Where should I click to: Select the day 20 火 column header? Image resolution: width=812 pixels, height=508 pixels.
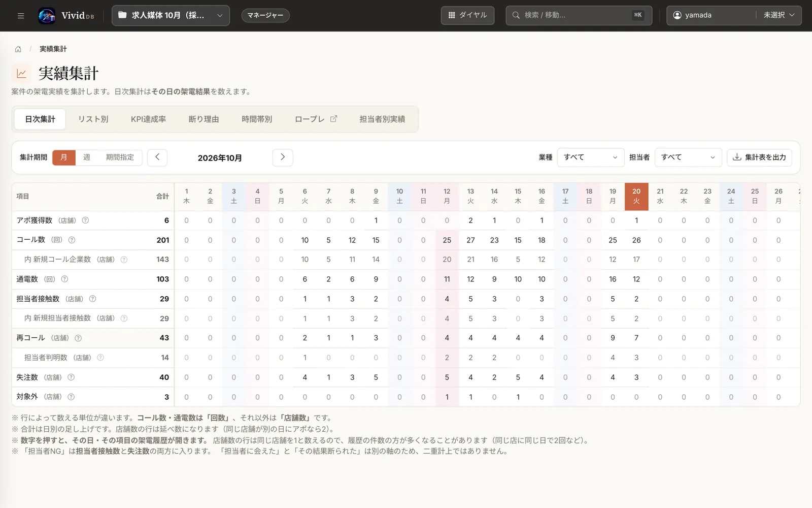point(636,196)
